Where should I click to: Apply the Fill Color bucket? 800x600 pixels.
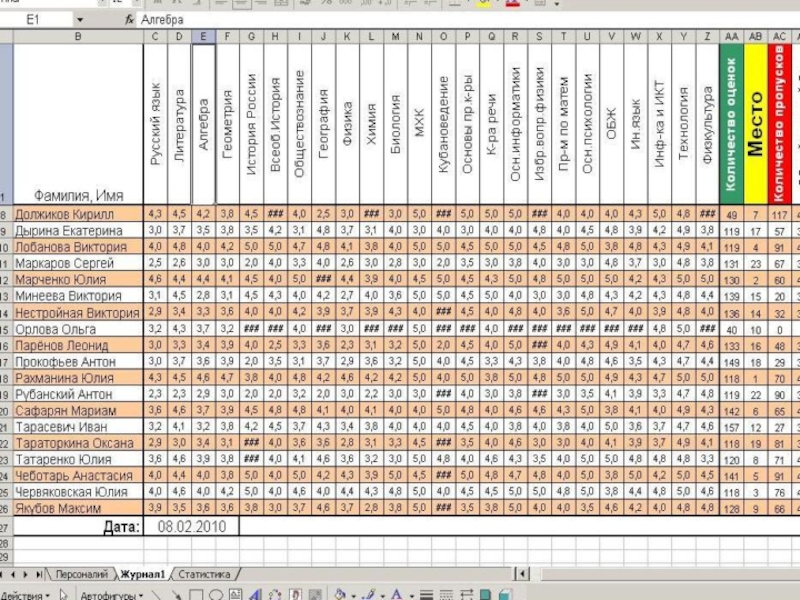point(340,595)
